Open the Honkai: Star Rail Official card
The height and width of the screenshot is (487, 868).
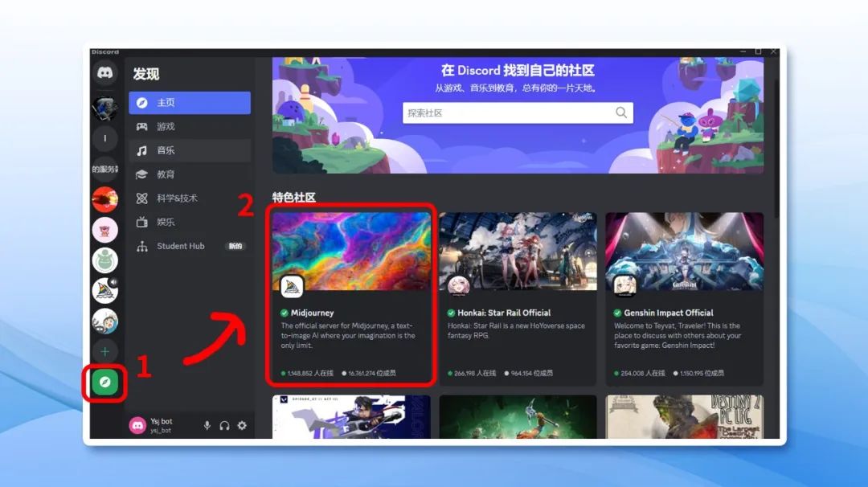[518, 297]
